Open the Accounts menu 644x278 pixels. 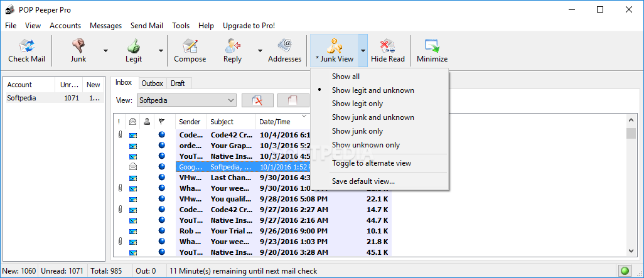click(x=65, y=26)
